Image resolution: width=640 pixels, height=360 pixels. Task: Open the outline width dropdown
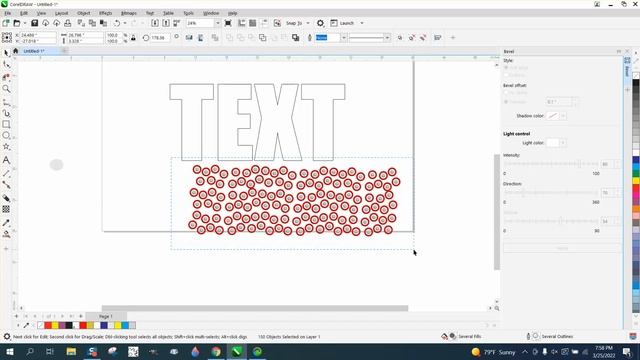pos(344,38)
